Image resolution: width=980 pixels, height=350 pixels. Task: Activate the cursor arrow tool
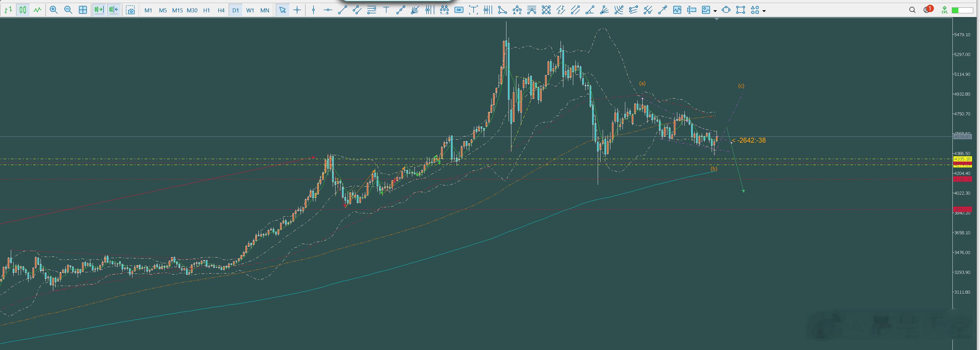click(x=282, y=10)
